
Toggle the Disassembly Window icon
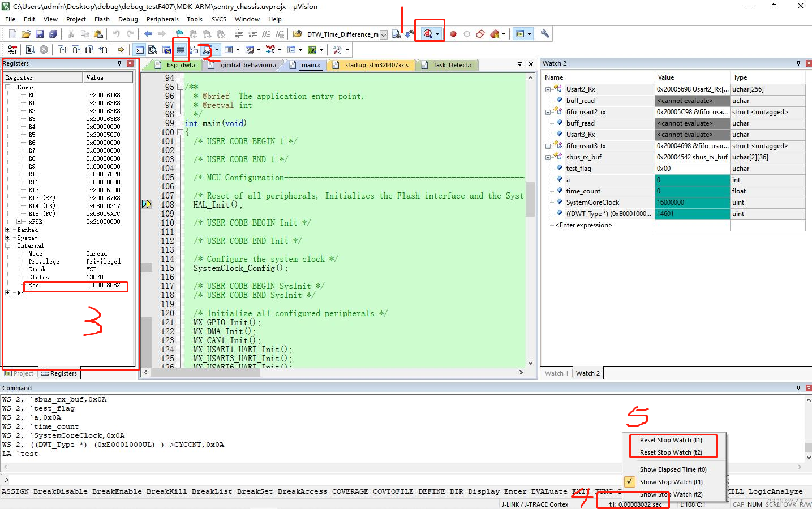153,50
